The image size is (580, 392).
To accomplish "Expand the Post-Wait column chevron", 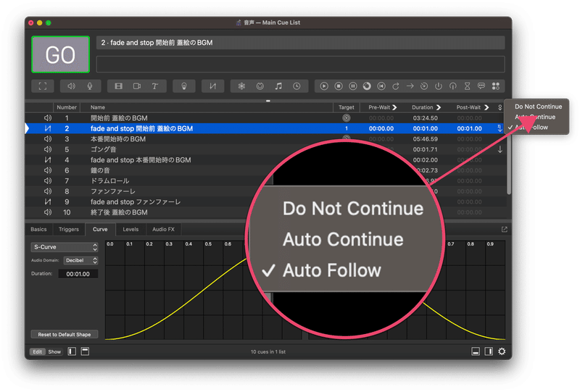I will coord(486,107).
